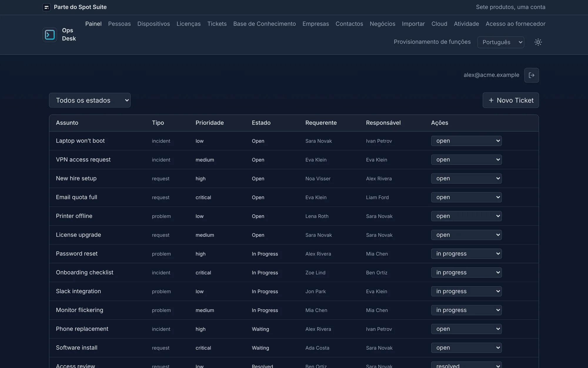Open status dropdown for License upgrade
Viewport: 588px width, 368px height.
pos(466,235)
